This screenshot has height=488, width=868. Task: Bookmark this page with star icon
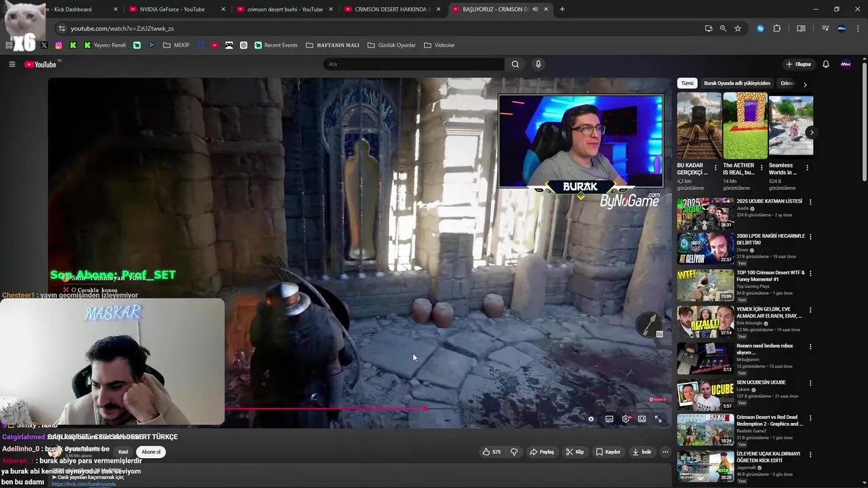pos(738,28)
